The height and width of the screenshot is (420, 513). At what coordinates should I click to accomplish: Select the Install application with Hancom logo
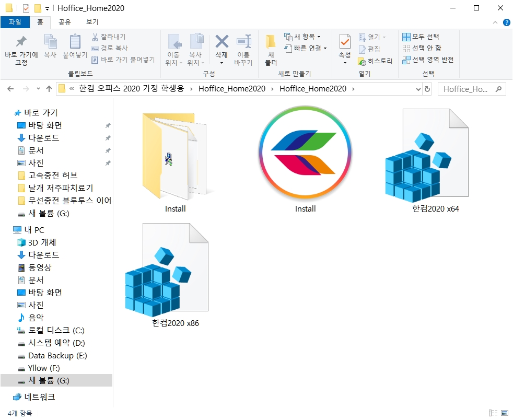click(x=305, y=159)
